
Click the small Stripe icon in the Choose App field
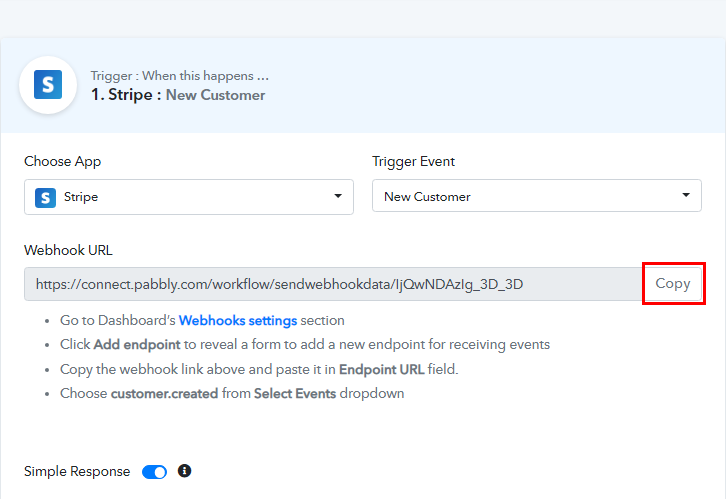tap(45, 198)
